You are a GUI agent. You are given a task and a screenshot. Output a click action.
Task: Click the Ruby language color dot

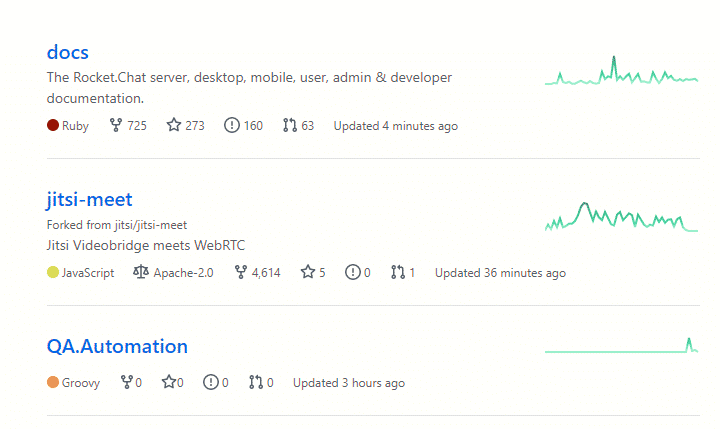coord(53,125)
